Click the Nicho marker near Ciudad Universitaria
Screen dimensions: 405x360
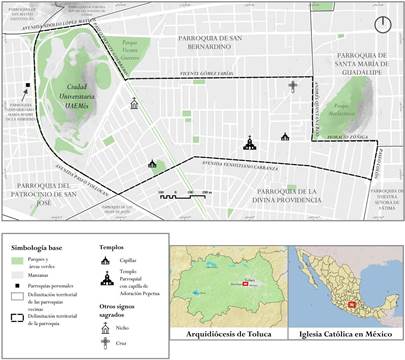(134, 104)
